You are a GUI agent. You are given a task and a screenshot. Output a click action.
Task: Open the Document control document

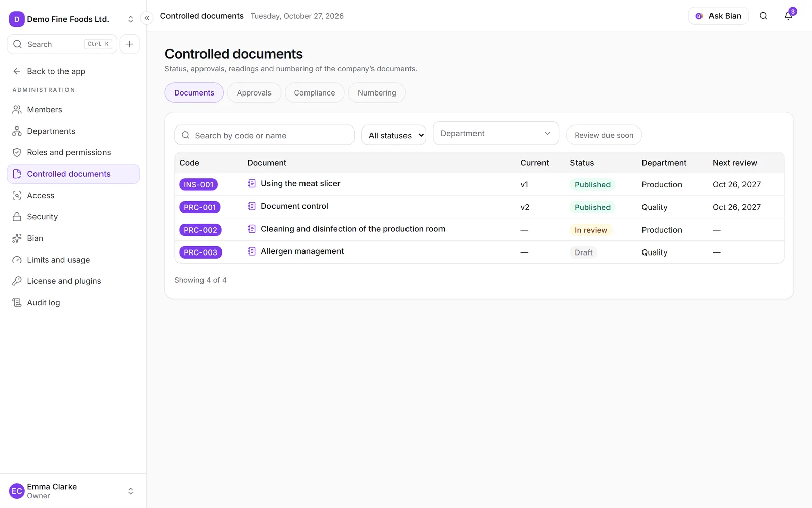point(294,206)
